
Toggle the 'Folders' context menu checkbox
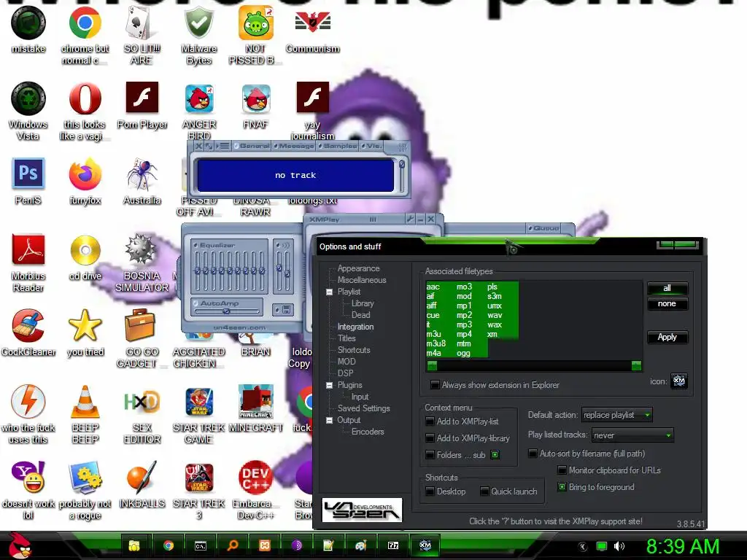click(430, 455)
